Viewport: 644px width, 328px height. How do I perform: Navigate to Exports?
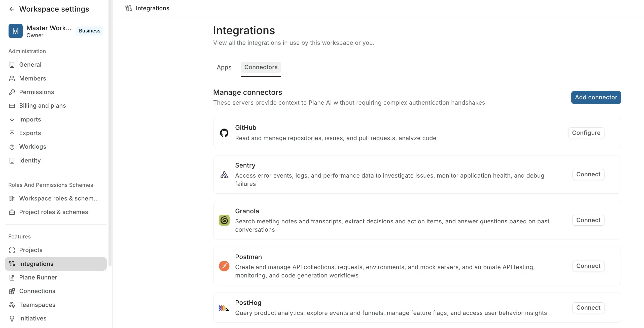pos(56,133)
